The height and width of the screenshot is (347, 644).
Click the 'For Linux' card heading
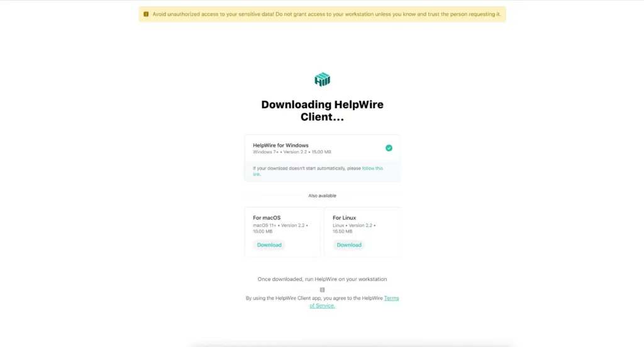(x=344, y=218)
